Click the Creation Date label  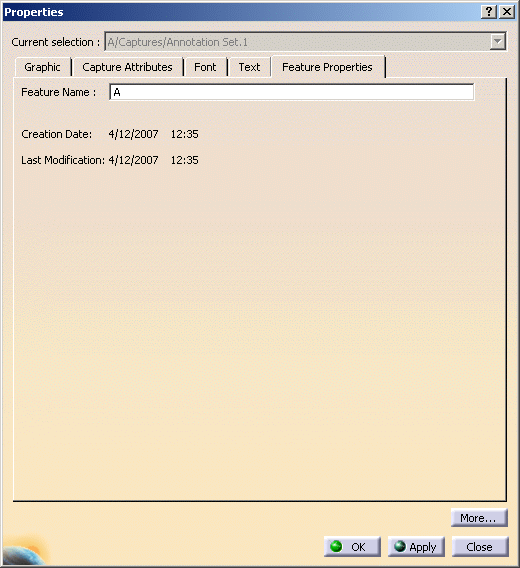(57, 134)
